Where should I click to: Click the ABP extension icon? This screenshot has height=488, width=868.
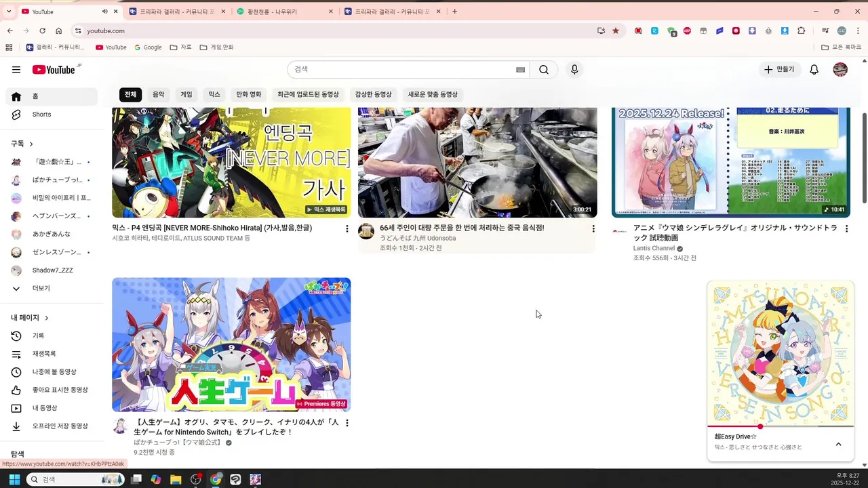(x=687, y=30)
